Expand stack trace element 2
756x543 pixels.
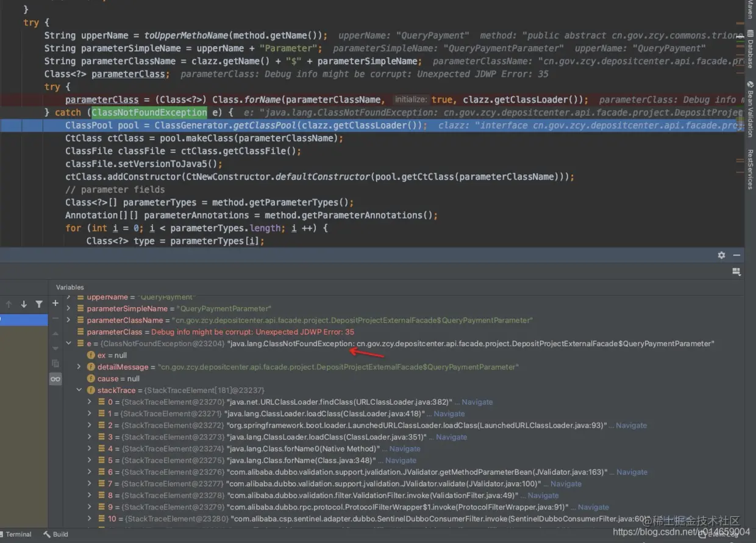(90, 425)
